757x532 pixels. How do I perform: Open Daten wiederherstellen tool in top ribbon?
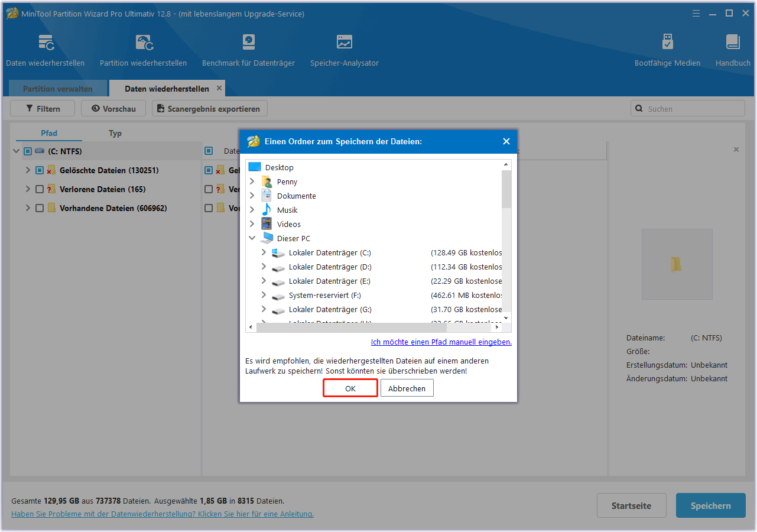coord(45,50)
